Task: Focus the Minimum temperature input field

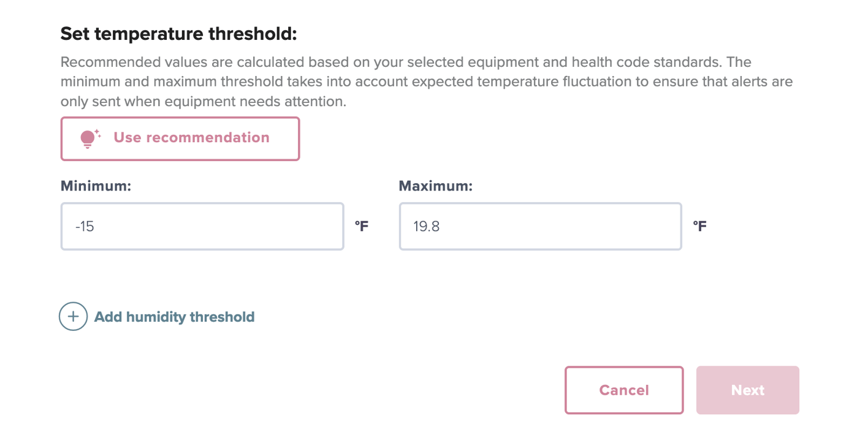Action: (202, 227)
